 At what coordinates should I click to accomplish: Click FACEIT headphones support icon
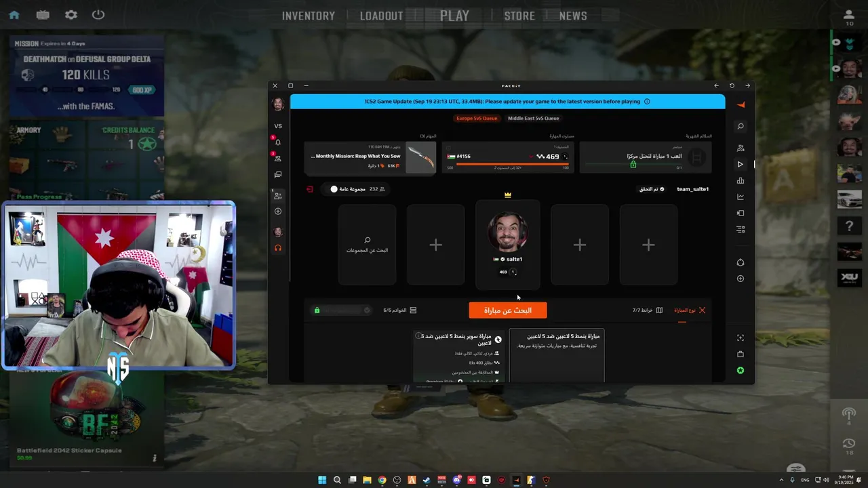[x=278, y=248]
